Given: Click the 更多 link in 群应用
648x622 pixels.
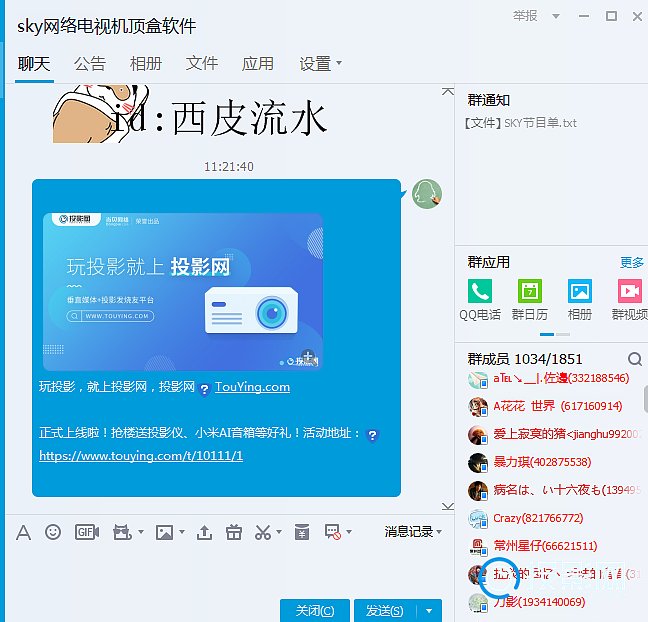Looking at the screenshot, I should (632, 262).
